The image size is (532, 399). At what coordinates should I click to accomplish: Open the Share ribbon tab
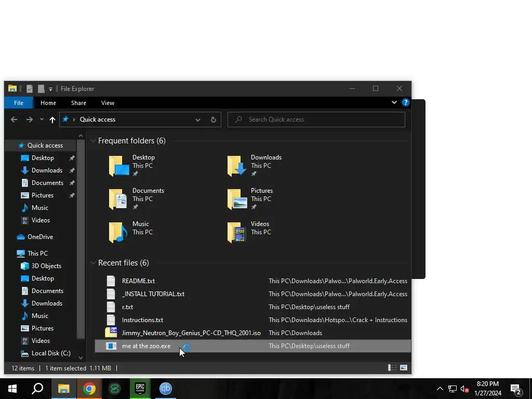tap(78, 103)
